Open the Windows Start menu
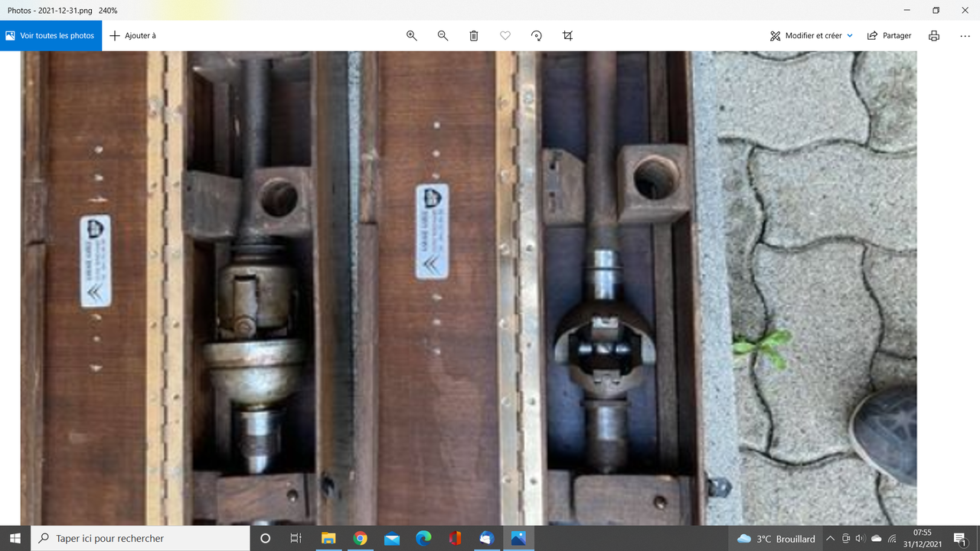Image resolution: width=980 pixels, height=551 pixels. point(15,539)
